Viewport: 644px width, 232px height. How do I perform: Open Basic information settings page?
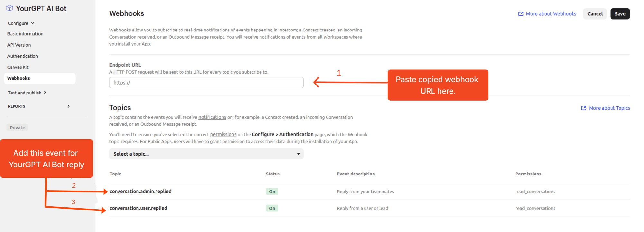pos(25,34)
